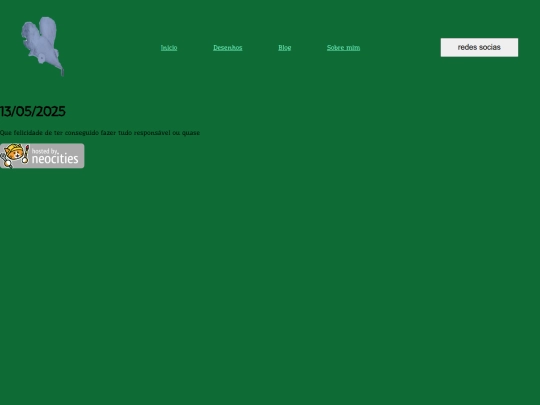This screenshot has width=540, height=405.
Task: Go to the Desenhos page
Action: pos(228,48)
